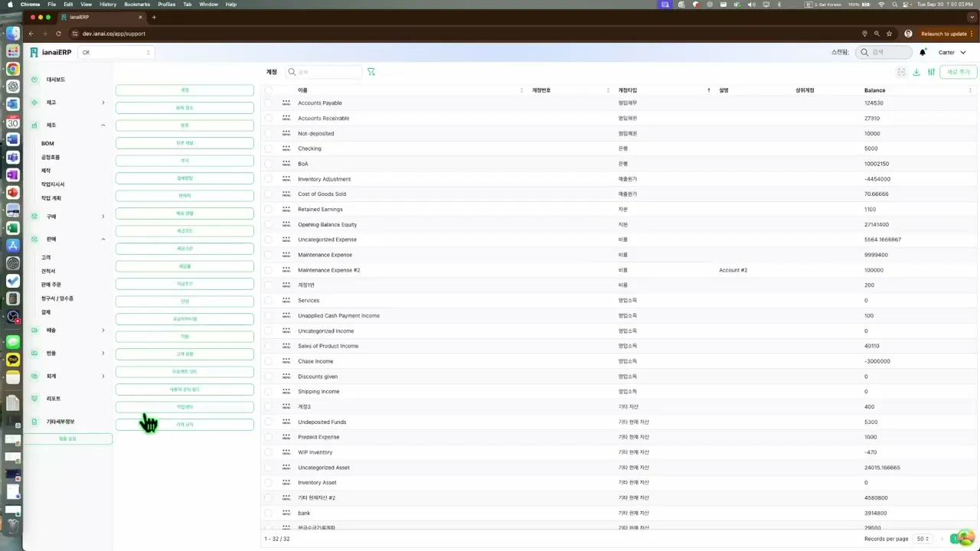
Task: Open row menu icon for WIP Inventory
Action: pos(286,452)
